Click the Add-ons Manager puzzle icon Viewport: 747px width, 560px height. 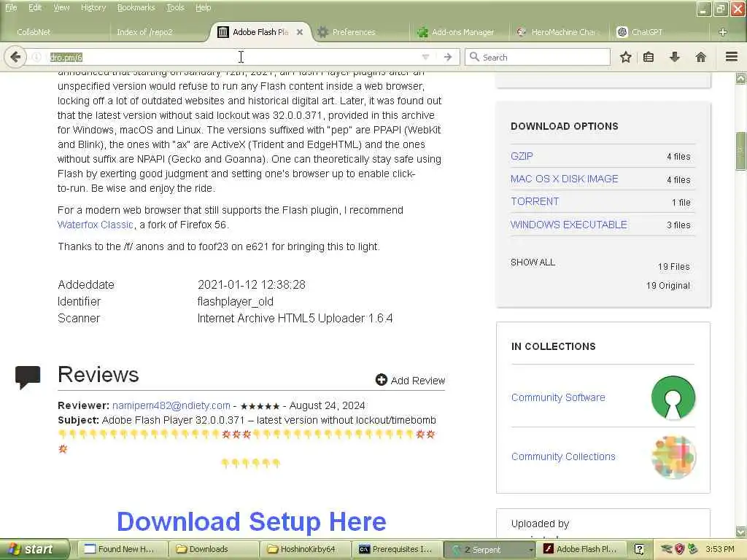[x=422, y=32]
